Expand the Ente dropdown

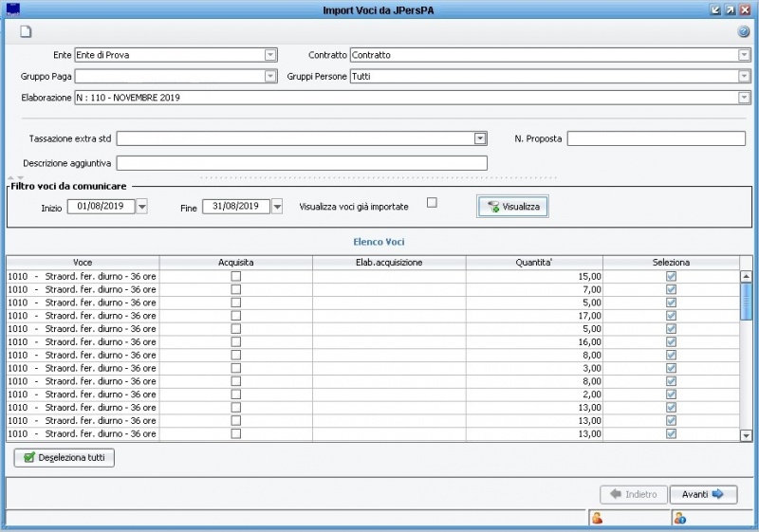pyautogui.click(x=270, y=55)
